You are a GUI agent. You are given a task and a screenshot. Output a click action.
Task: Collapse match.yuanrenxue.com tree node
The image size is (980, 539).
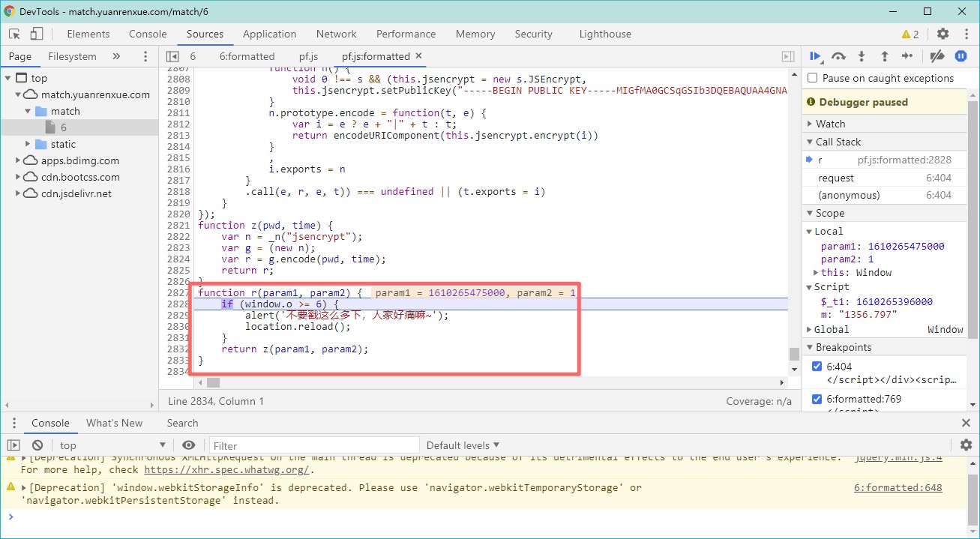pos(18,94)
